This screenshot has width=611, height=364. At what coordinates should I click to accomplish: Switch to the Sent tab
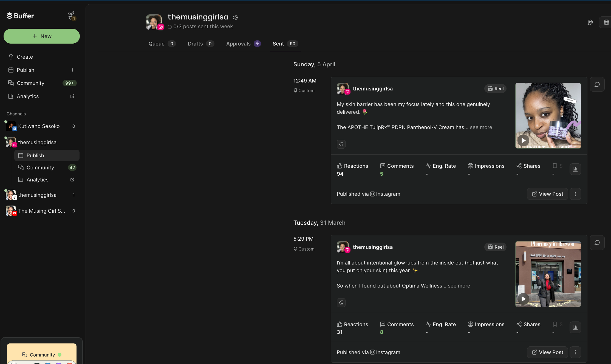click(x=278, y=44)
